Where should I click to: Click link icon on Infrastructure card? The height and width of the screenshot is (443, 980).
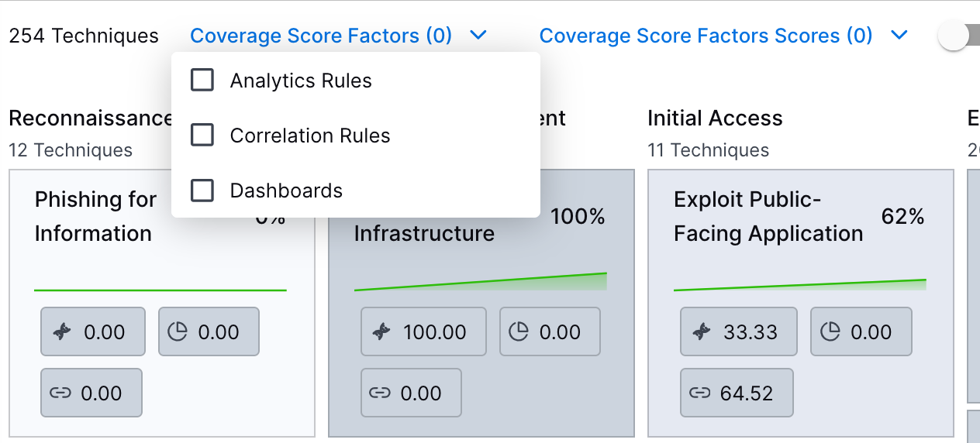coord(379,393)
